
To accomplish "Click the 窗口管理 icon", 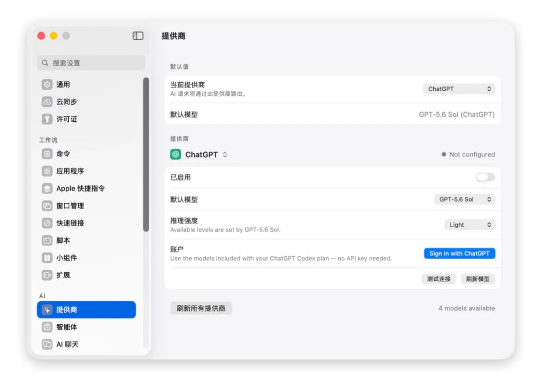I will (47, 206).
